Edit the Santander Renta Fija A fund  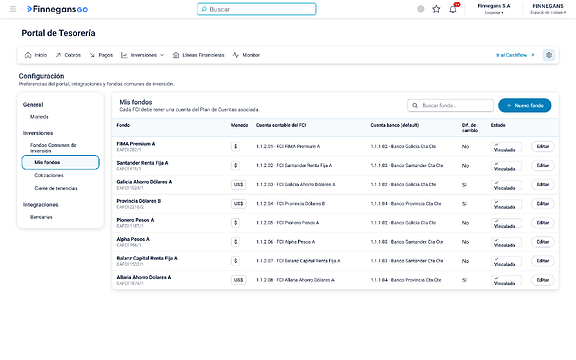pos(543,166)
